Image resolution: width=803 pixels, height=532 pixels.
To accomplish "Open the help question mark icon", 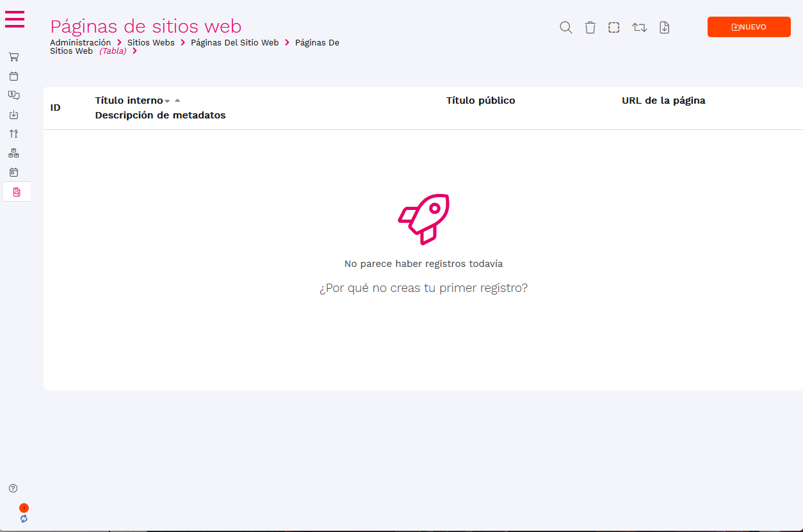I will [x=13, y=488].
